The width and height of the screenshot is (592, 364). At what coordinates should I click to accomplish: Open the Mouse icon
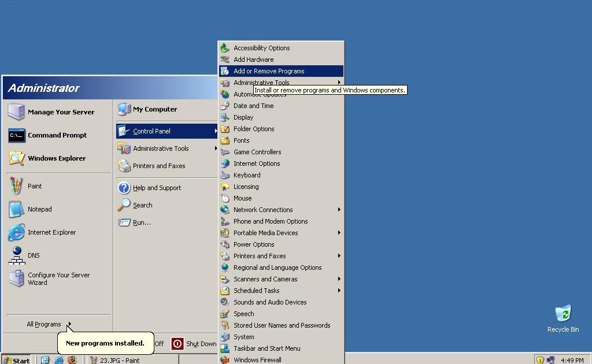225,198
